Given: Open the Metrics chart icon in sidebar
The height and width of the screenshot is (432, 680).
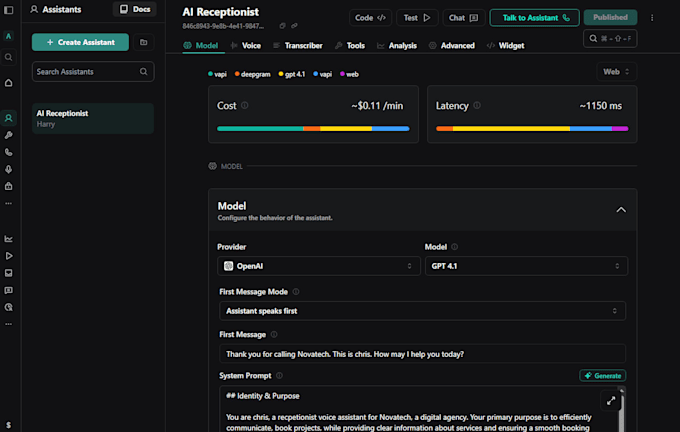Looking at the screenshot, I should click(8, 239).
